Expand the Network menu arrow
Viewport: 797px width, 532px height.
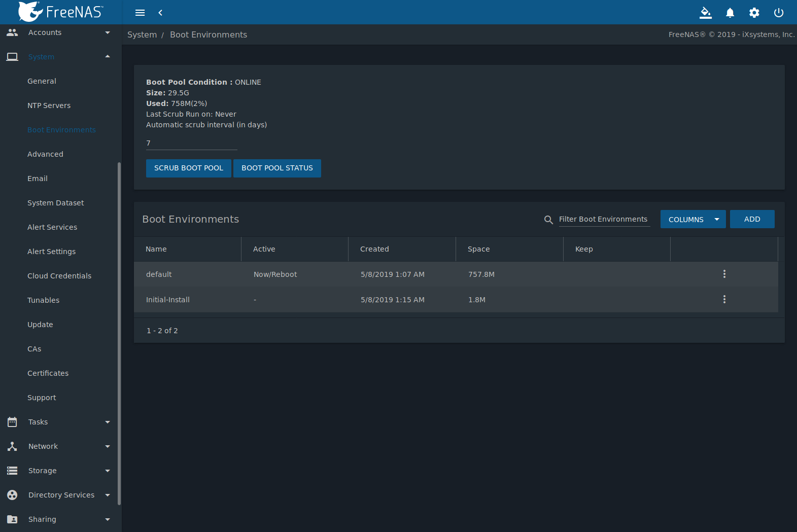pos(108,446)
